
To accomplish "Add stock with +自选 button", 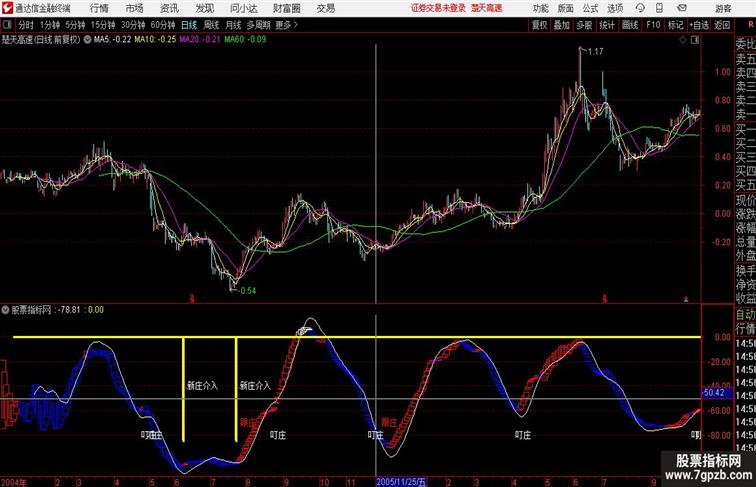I will [x=699, y=25].
